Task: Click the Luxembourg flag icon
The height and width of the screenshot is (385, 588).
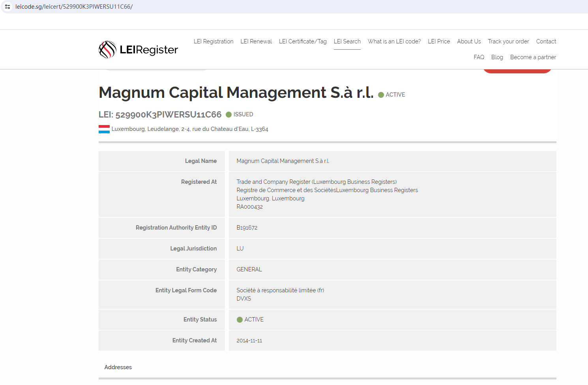Action: pyautogui.click(x=104, y=129)
